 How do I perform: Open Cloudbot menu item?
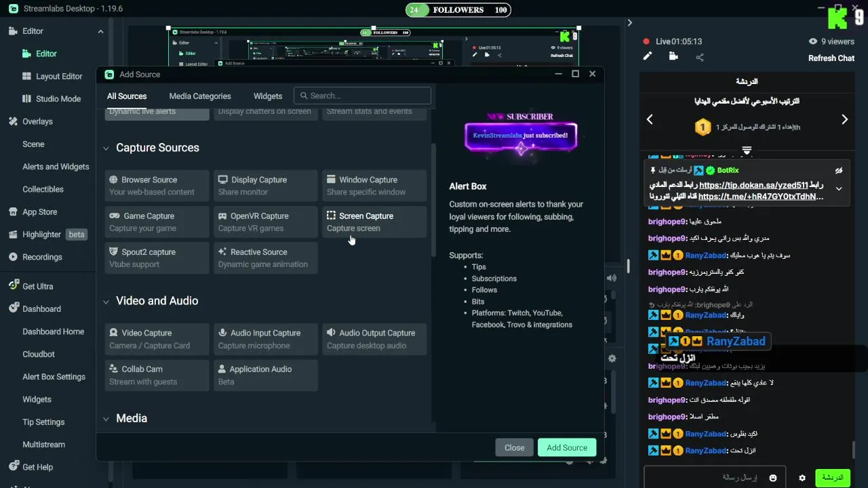[39, 354]
